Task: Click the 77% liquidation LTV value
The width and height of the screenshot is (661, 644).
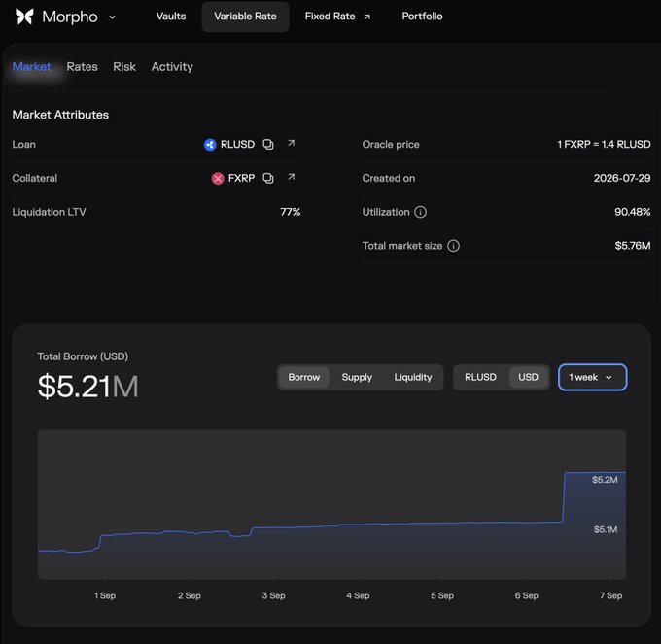Action: click(290, 212)
